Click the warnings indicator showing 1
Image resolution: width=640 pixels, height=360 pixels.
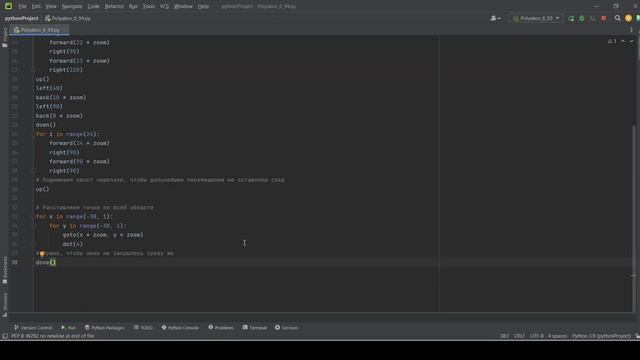pos(612,41)
